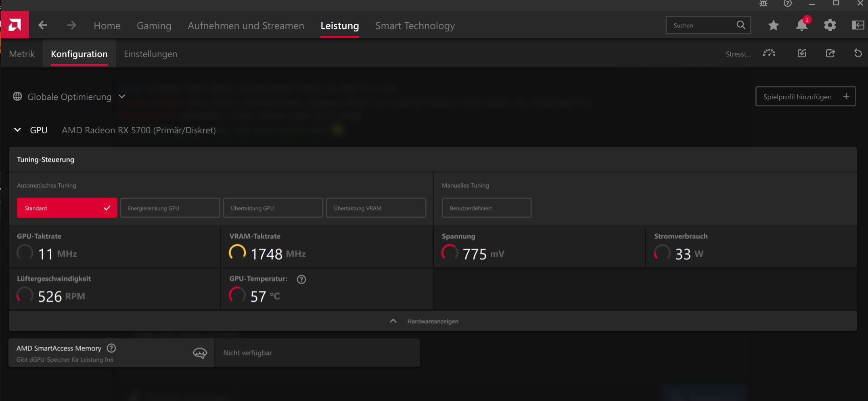Click the load tuning profile icon
The height and width of the screenshot is (401, 868).
click(802, 53)
